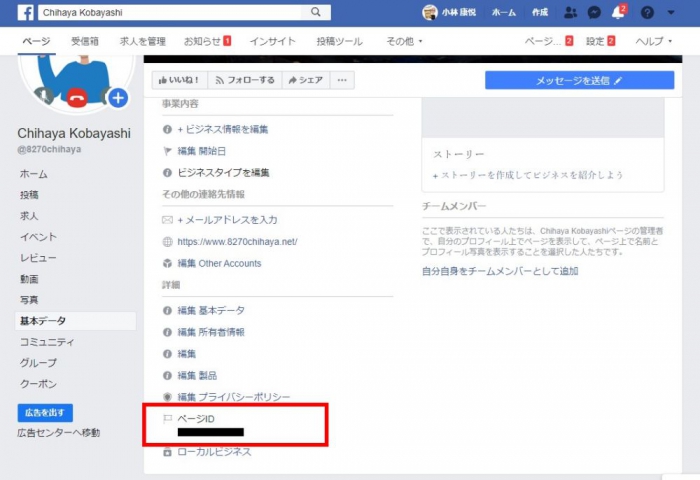Click the シェア button
The image size is (700, 480).
(x=306, y=80)
